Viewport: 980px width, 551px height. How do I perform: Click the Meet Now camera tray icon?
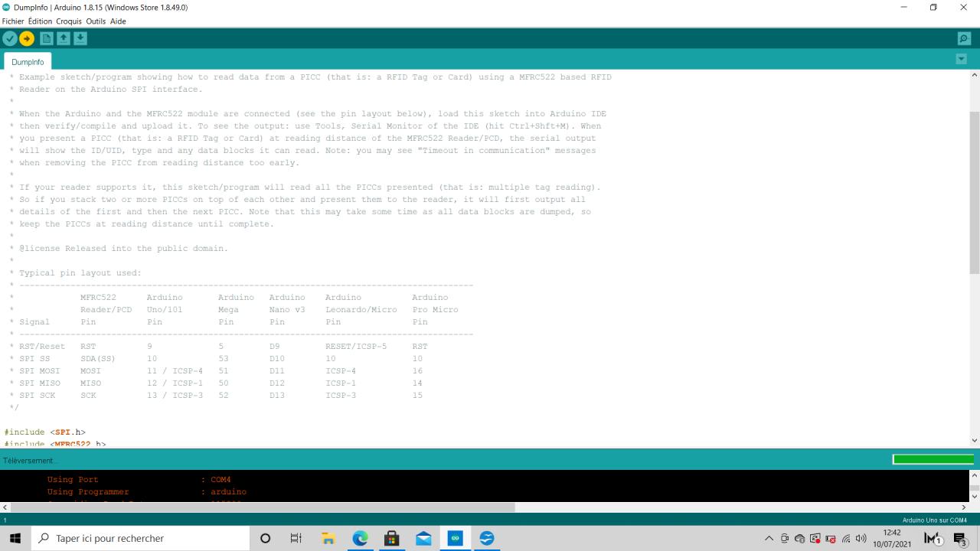(785, 539)
